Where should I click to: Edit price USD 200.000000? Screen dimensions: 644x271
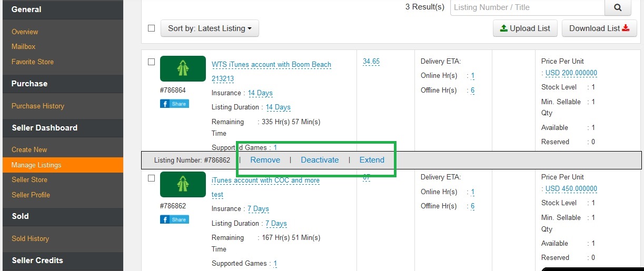tap(571, 73)
